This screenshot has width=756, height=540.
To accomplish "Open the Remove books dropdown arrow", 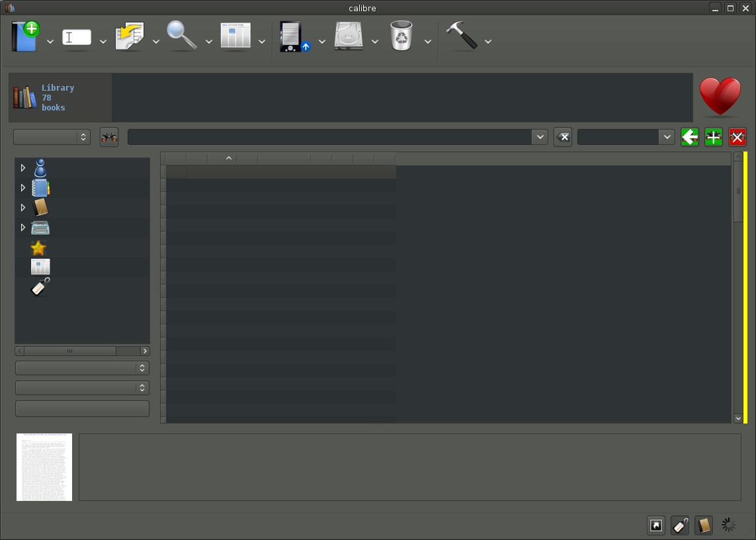I will pos(428,42).
